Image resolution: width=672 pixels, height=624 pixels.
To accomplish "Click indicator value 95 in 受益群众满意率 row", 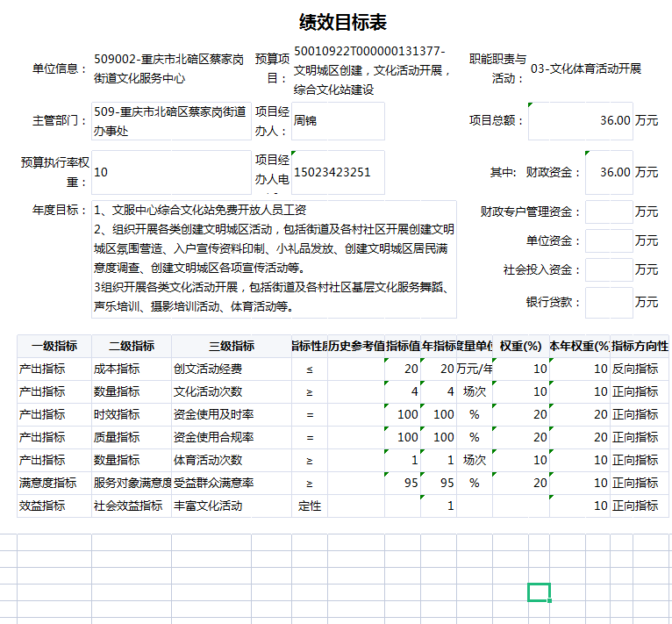I will [x=403, y=483].
